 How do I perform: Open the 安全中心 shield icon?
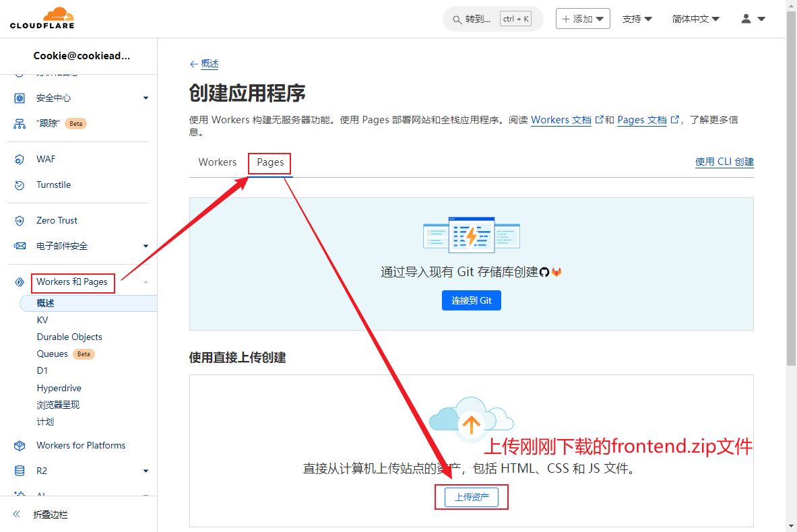click(20, 98)
